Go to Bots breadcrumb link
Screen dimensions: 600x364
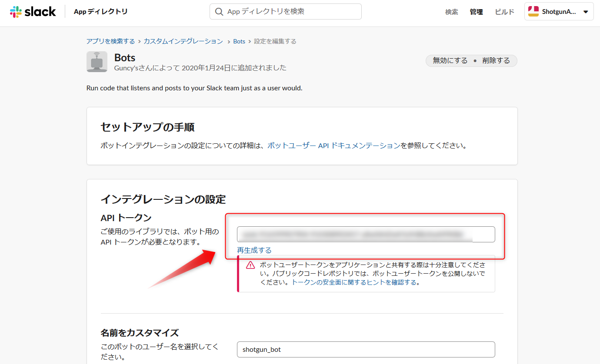point(239,41)
